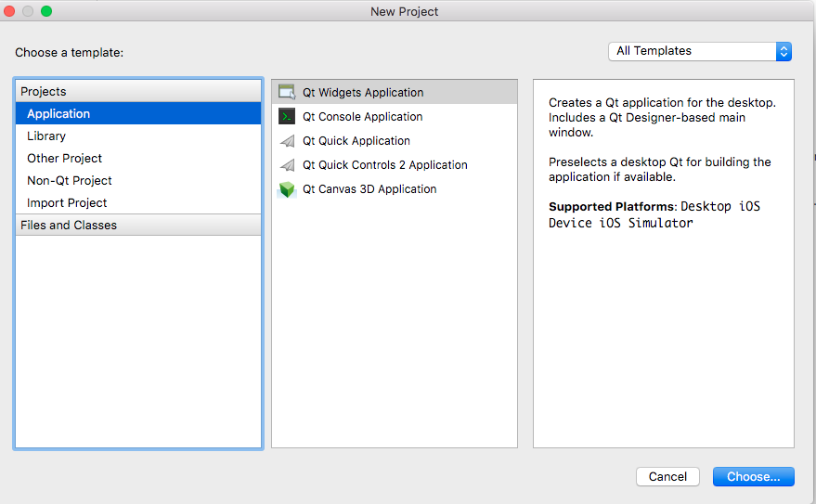This screenshot has width=816, height=504.
Task: Select the Library category
Action: pos(138,136)
